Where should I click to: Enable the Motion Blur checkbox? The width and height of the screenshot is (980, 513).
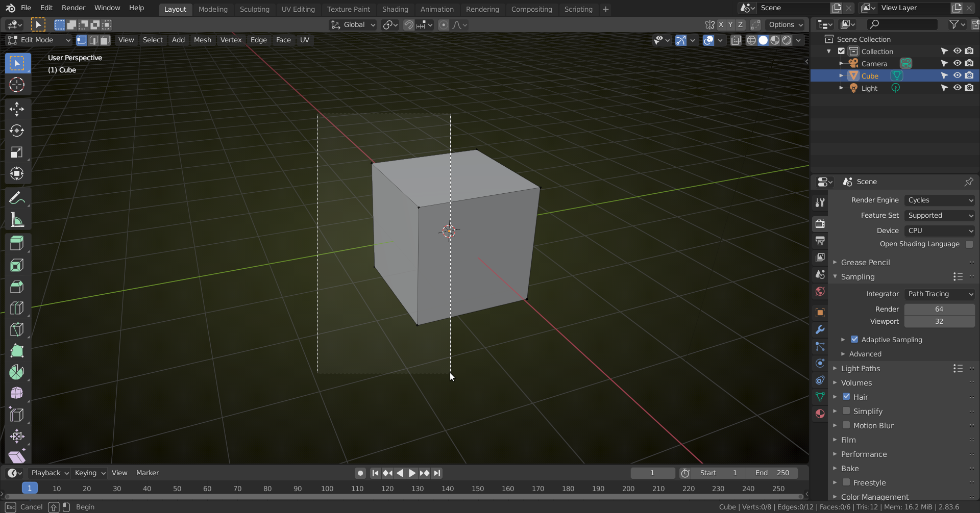tap(846, 425)
